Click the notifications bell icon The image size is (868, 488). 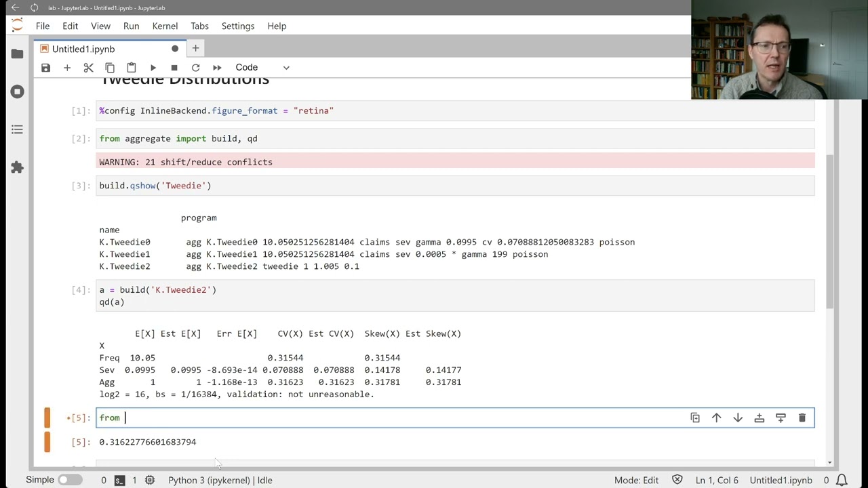(x=842, y=480)
